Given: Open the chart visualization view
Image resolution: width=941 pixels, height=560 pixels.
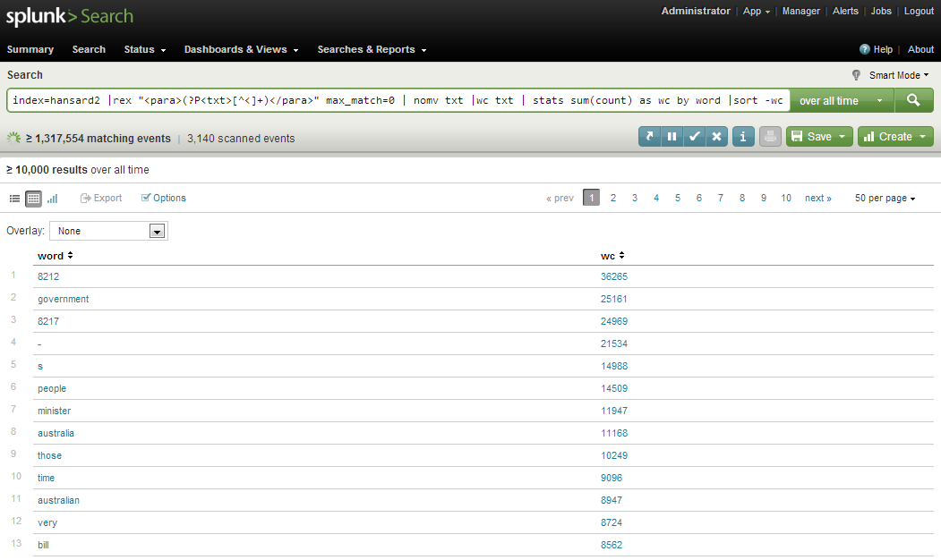Looking at the screenshot, I should (52, 198).
